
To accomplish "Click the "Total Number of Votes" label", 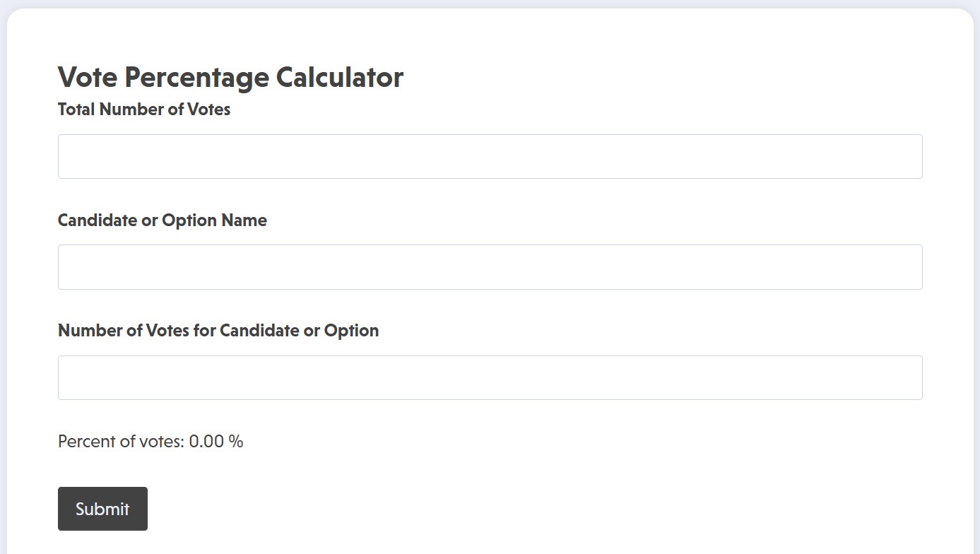I will (144, 110).
